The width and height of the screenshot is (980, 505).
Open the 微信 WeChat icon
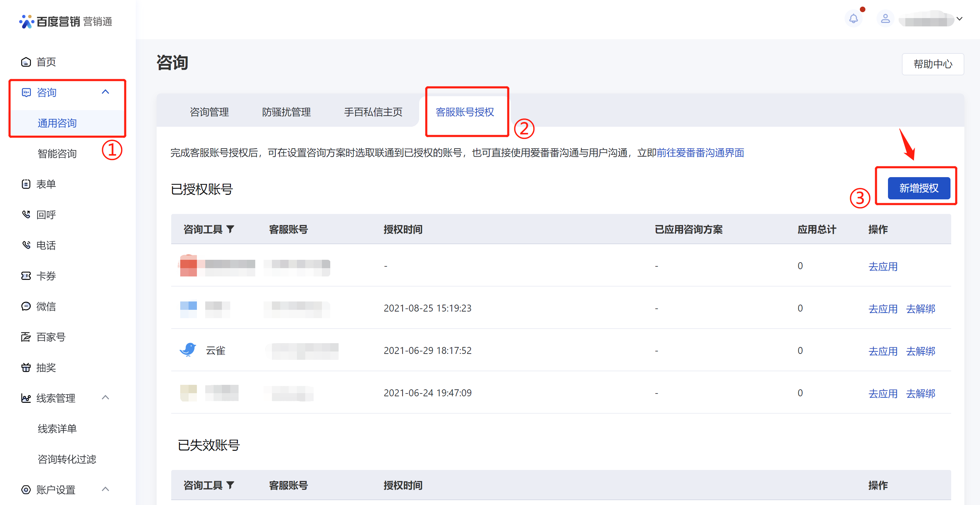25,306
